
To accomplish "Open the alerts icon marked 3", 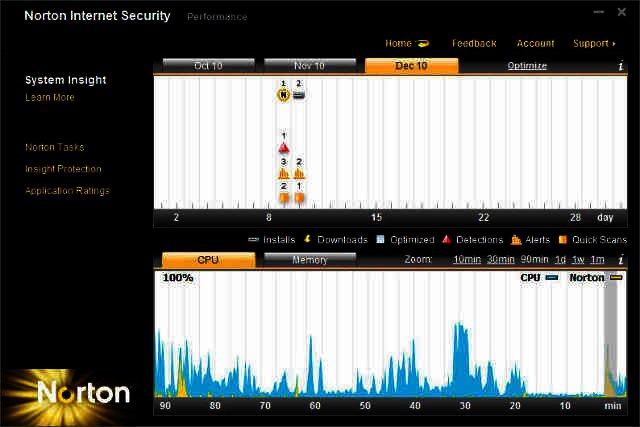I will pos(284,173).
